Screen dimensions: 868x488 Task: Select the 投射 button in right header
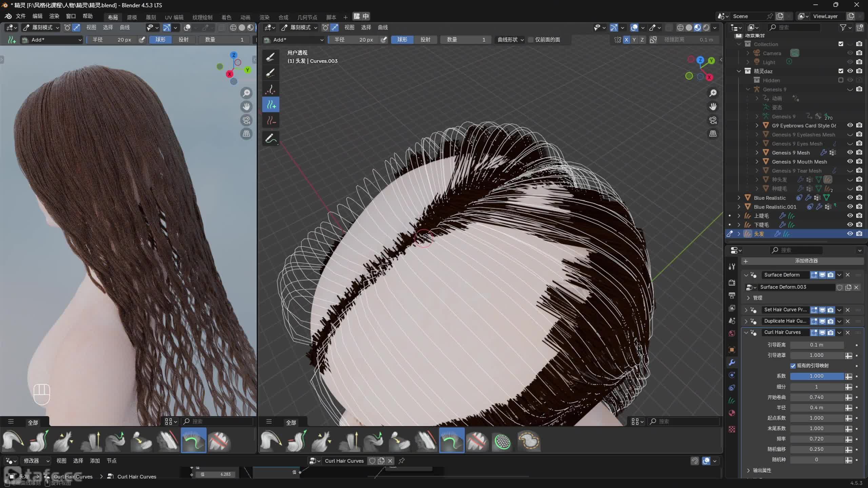coord(425,40)
